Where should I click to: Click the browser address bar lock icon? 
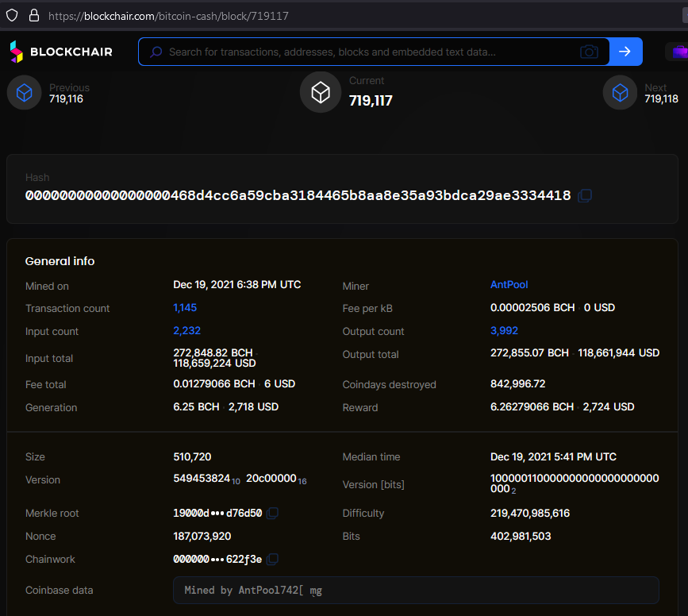coord(34,15)
